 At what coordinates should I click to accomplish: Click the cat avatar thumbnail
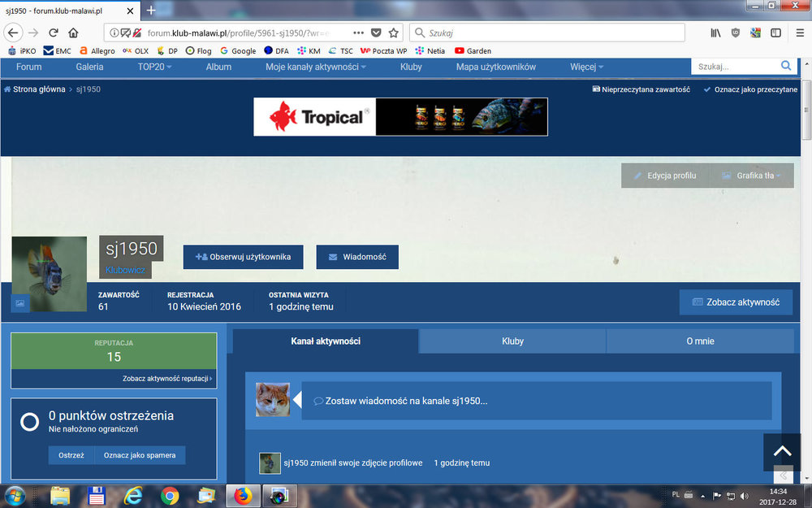point(273,400)
